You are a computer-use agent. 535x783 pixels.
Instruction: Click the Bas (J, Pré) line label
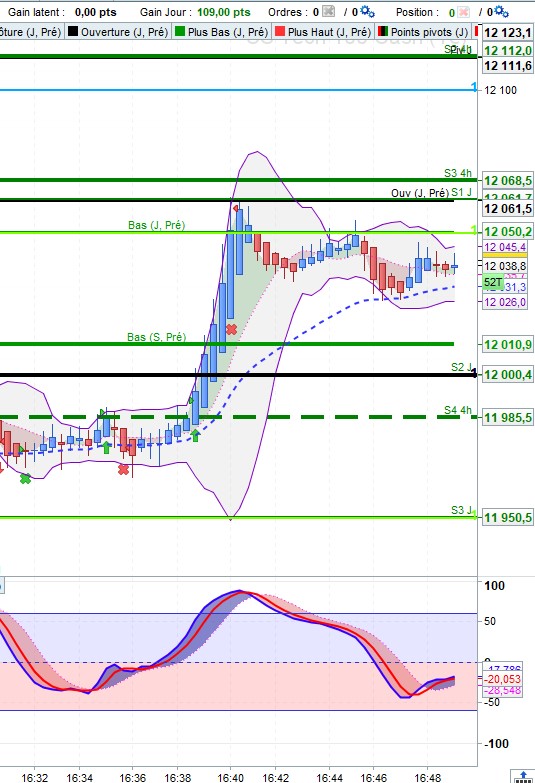(156, 225)
